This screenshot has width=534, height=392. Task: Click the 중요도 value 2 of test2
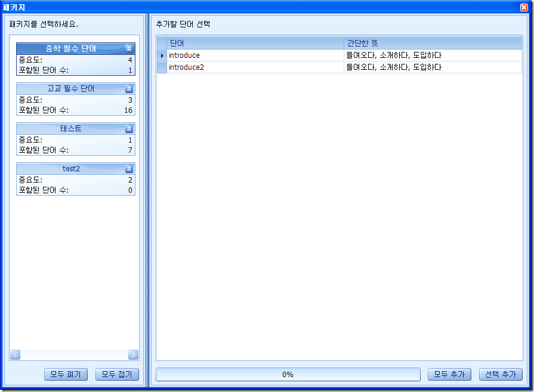[x=130, y=180]
